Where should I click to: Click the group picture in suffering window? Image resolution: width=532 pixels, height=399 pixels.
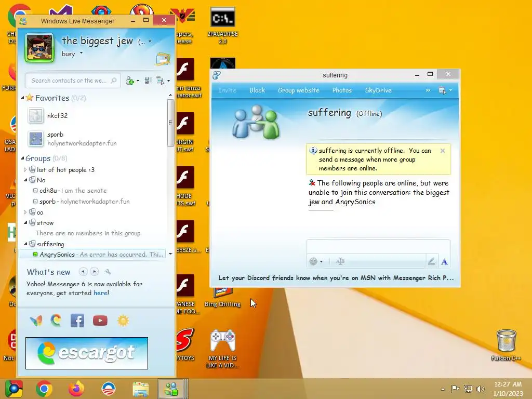click(256, 122)
